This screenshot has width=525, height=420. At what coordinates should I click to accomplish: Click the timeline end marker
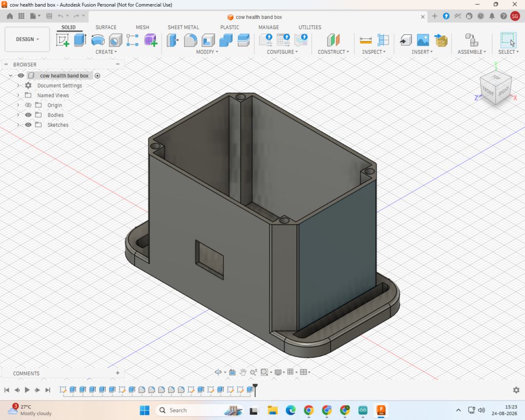pos(255,390)
